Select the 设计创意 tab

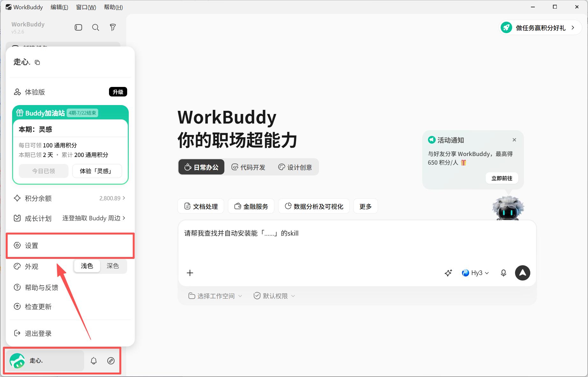[295, 167]
